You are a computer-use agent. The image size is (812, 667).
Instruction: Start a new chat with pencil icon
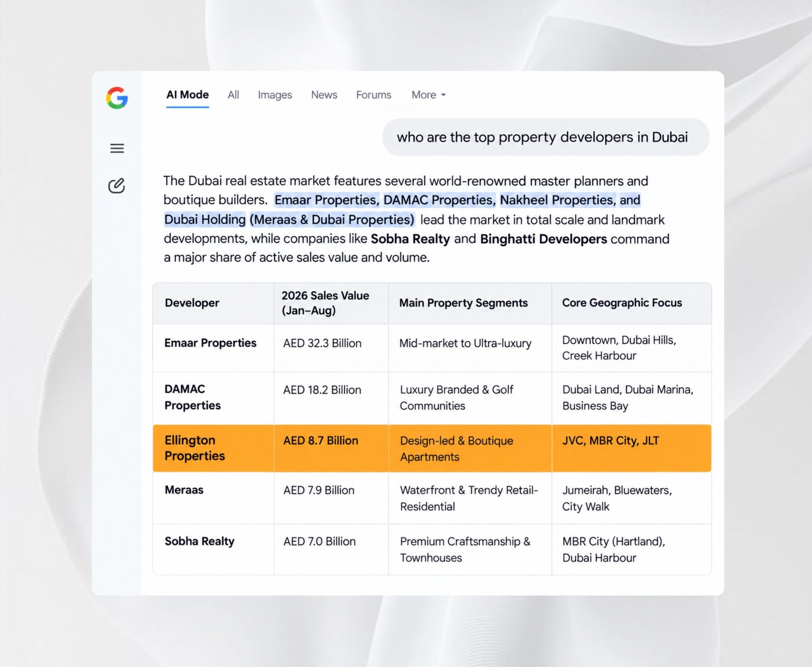click(x=116, y=186)
